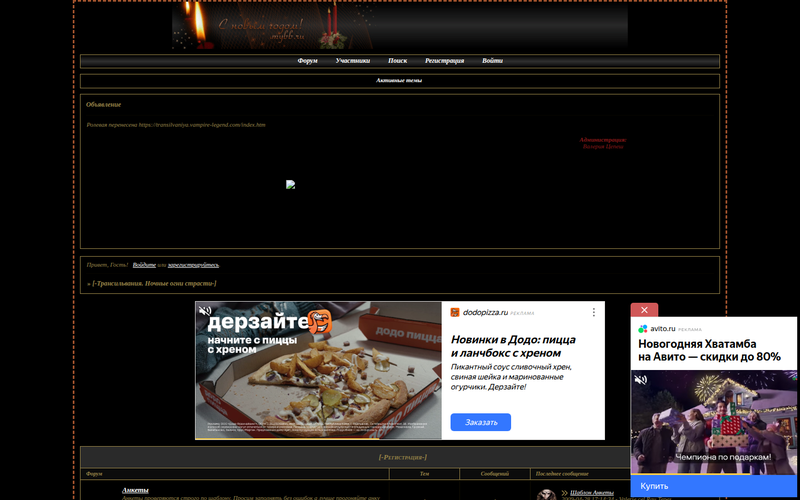Click the blue Заказать button
Screen dimensions: 800x500
480,422
